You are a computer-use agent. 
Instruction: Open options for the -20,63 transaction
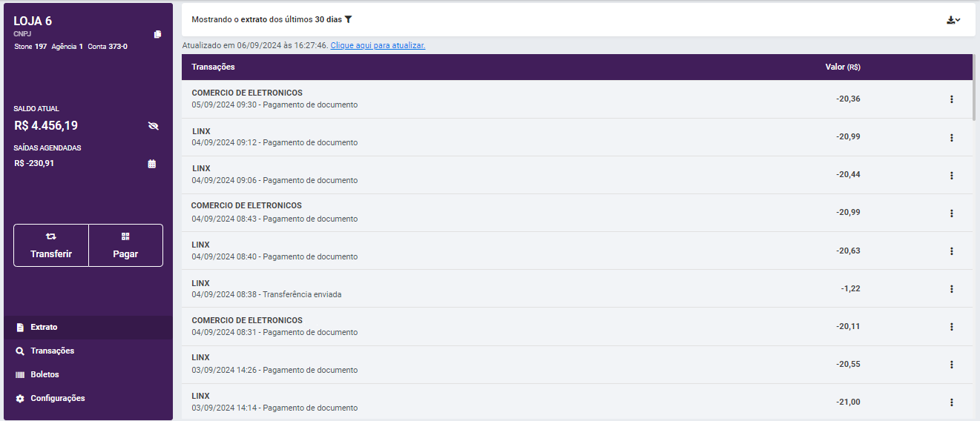(952, 251)
